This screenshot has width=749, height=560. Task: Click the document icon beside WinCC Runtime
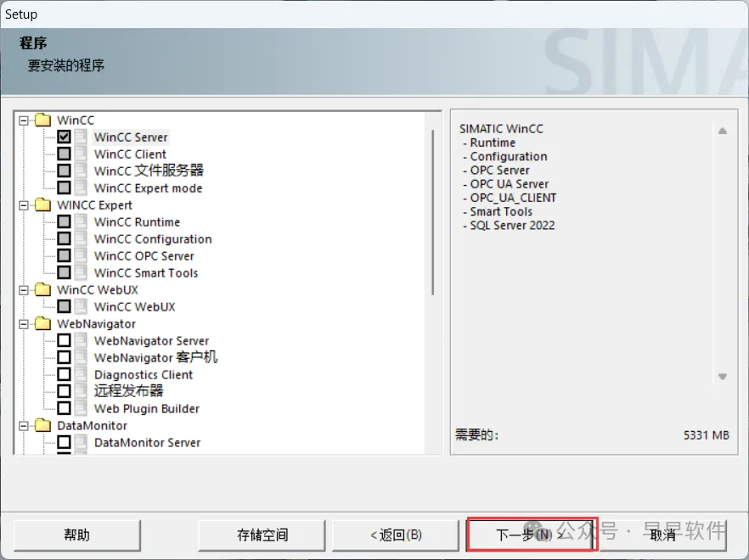tap(81, 221)
